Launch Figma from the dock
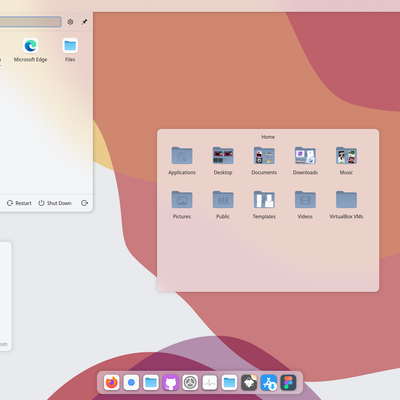The height and width of the screenshot is (400, 400). [289, 383]
